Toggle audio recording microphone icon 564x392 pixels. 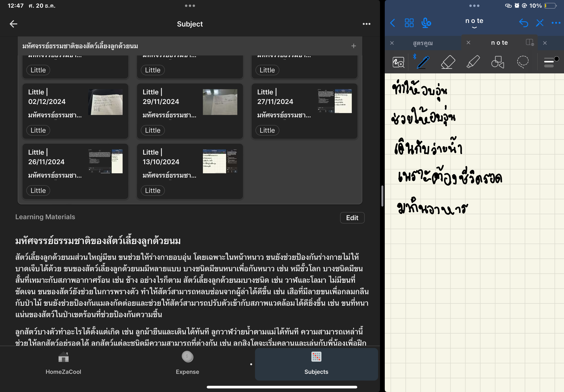click(x=426, y=23)
